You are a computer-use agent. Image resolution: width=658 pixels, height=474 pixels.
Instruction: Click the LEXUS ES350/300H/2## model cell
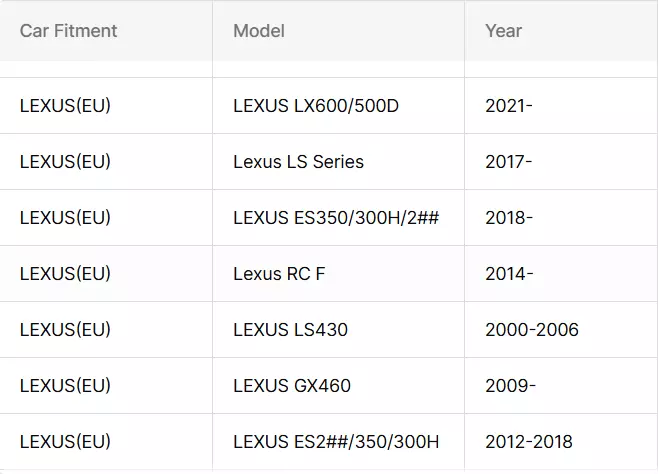point(336,218)
